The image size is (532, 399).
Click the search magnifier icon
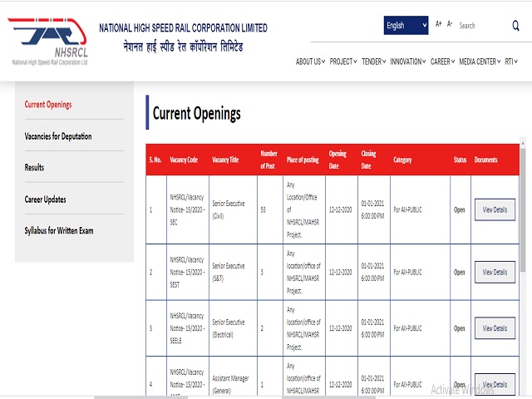click(515, 26)
